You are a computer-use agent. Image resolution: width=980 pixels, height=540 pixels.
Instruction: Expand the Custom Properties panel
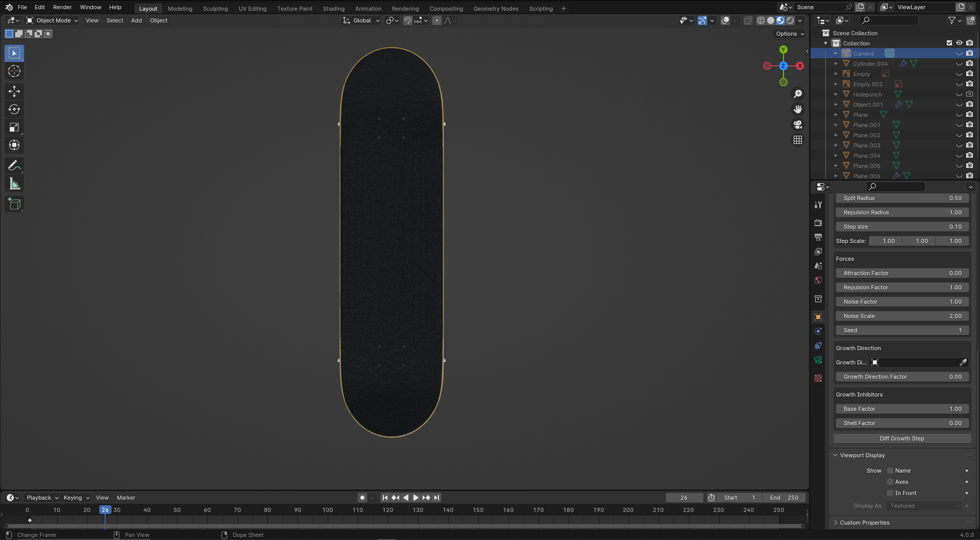click(864, 523)
